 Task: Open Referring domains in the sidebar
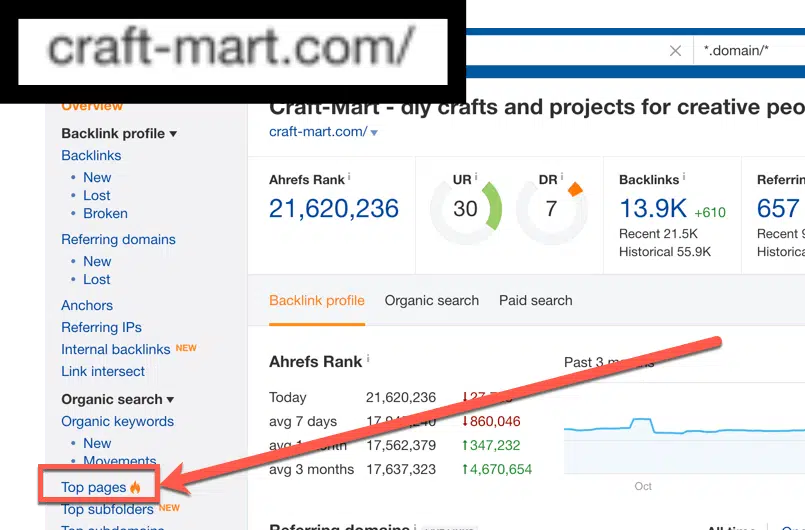coord(119,240)
